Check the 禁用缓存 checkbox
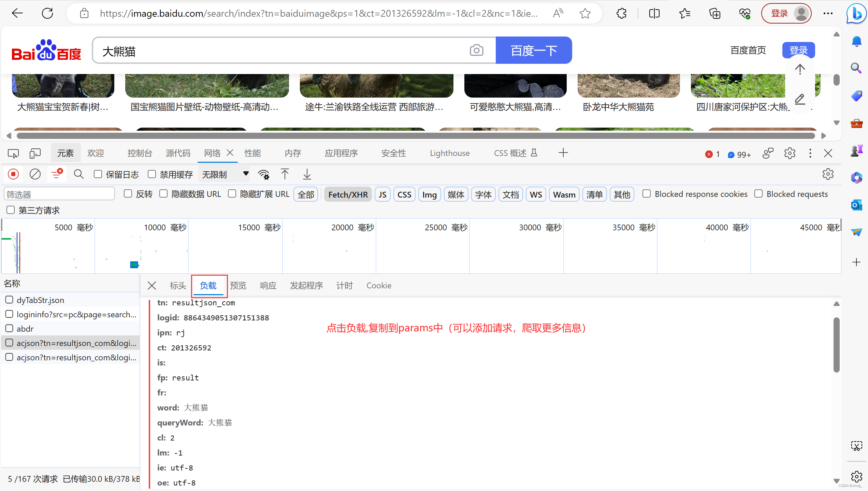 (x=152, y=174)
